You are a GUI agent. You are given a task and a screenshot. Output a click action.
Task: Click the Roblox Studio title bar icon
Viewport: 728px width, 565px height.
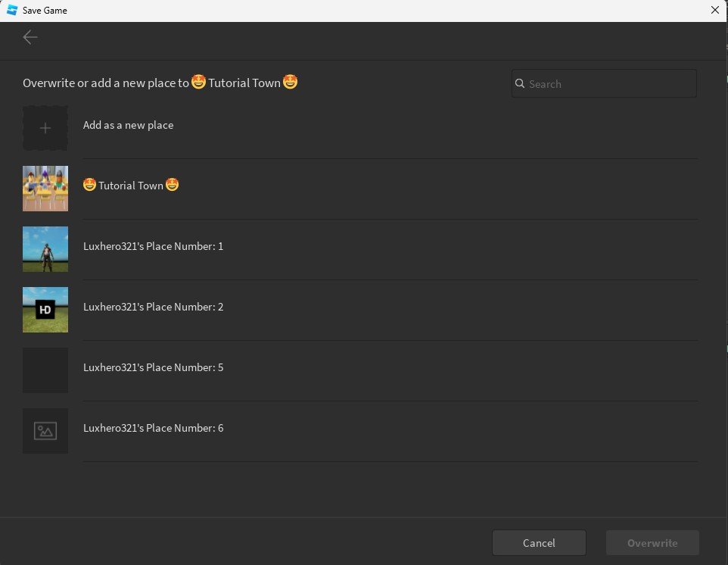tap(12, 10)
